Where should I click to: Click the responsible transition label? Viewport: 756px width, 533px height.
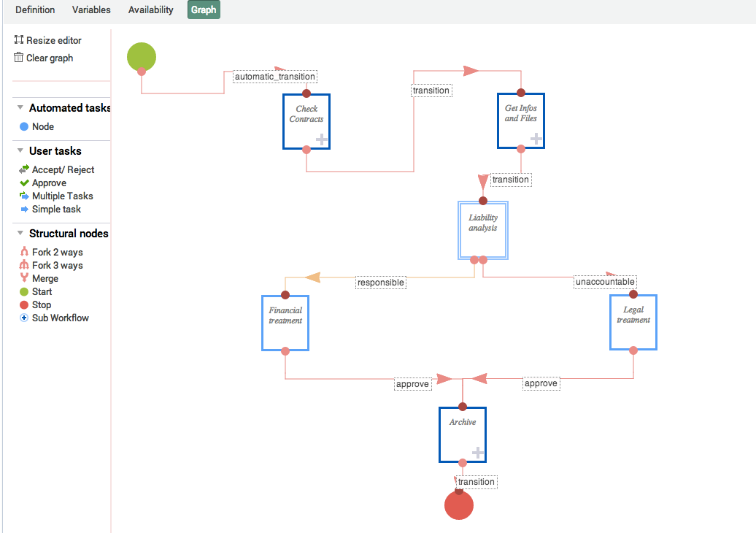380,282
